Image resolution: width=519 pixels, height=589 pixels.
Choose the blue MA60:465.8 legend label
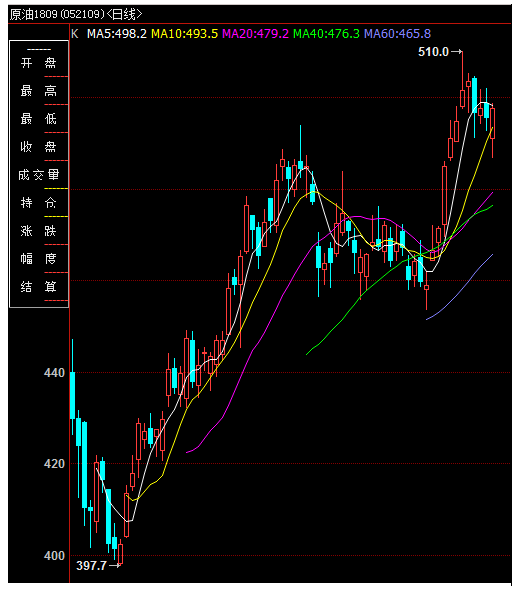click(397, 34)
